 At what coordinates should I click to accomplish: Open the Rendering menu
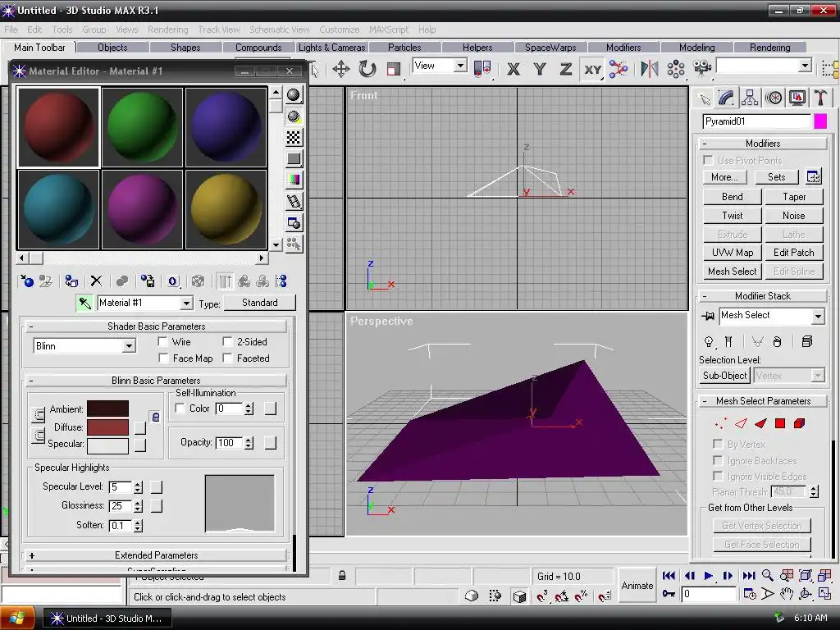167,30
